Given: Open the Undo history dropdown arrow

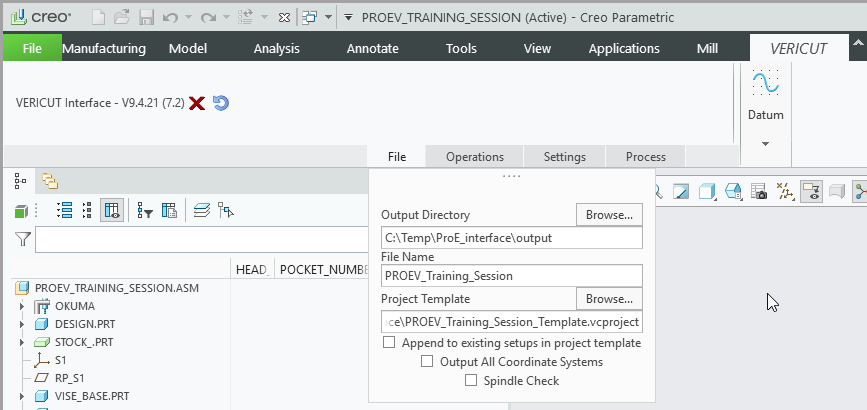Looking at the screenshot, I should pyautogui.click(x=189, y=18).
